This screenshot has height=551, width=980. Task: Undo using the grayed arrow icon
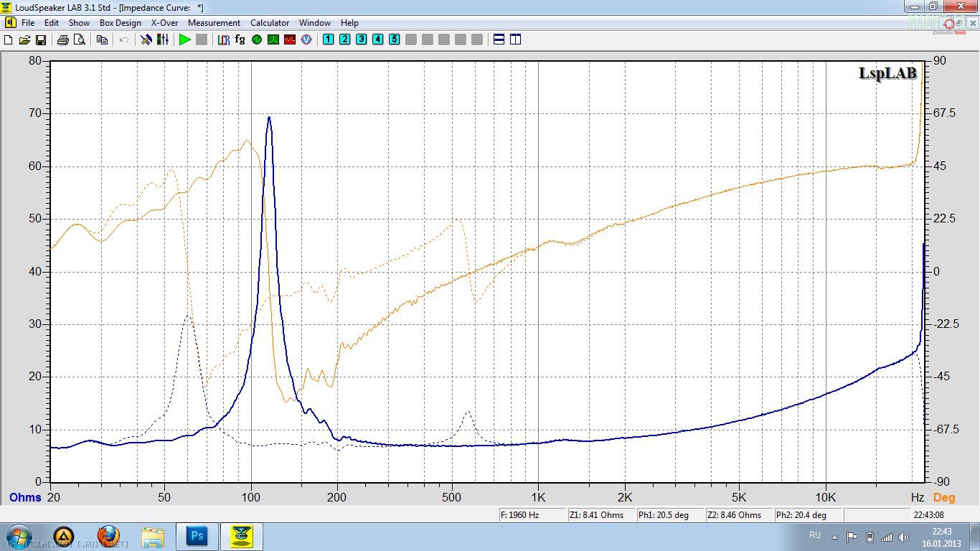click(x=124, y=39)
